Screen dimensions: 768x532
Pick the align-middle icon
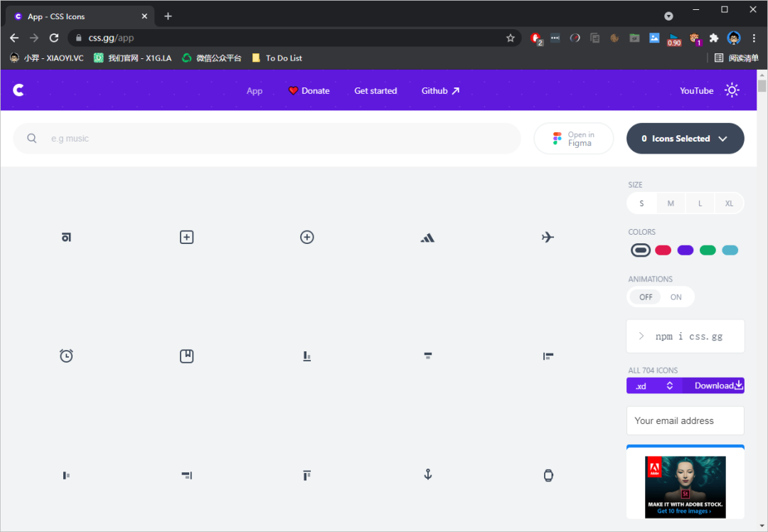66,475
